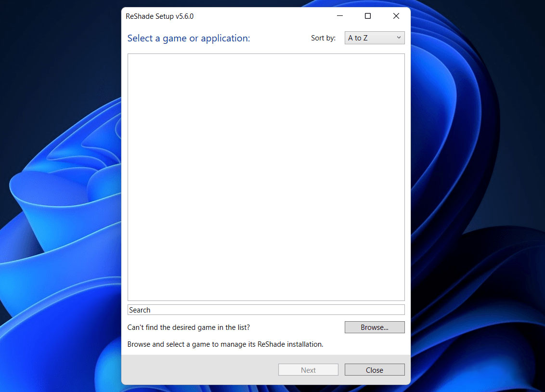Select the 'A to Z' text in sort box

click(x=358, y=38)
